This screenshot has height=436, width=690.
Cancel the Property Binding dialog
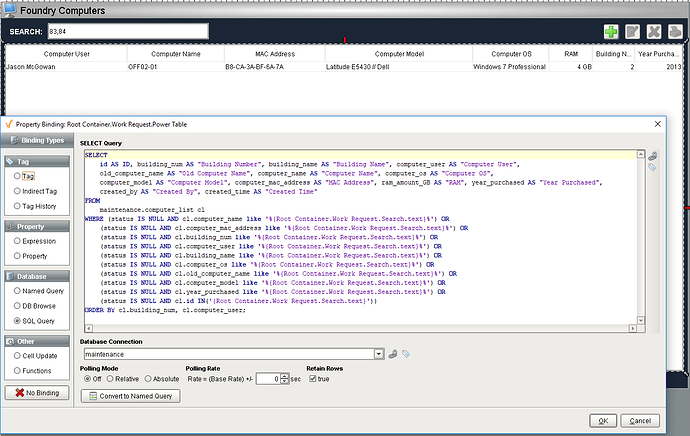pyautogui.click(x=640, y=421)
